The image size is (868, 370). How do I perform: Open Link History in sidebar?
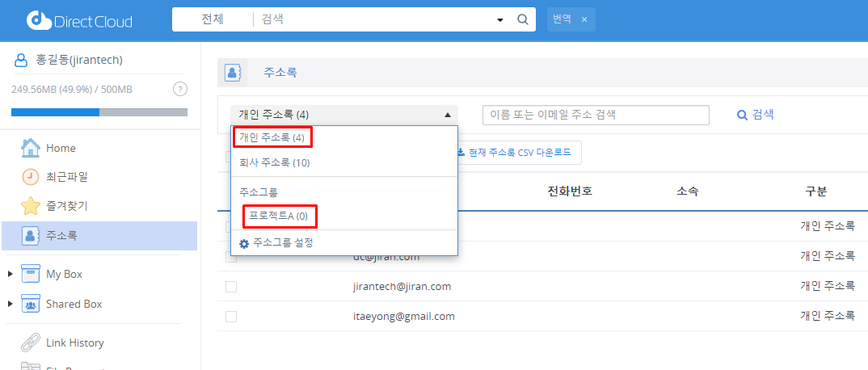click(74, 343)
